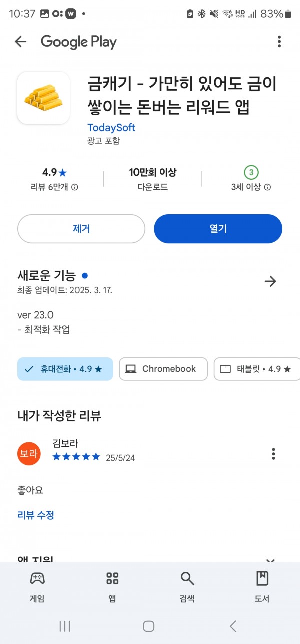
Task: Select the Chromebook device chip
Action: coord(163,369)
